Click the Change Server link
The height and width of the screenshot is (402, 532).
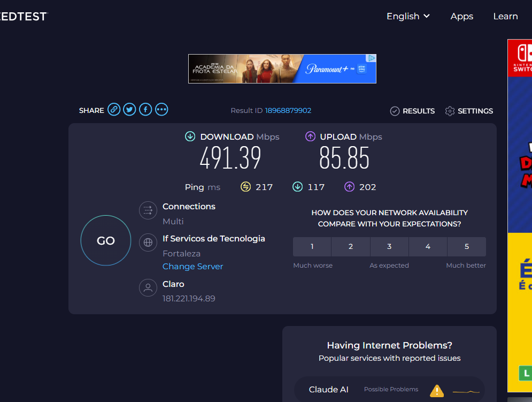click(192, 267)
